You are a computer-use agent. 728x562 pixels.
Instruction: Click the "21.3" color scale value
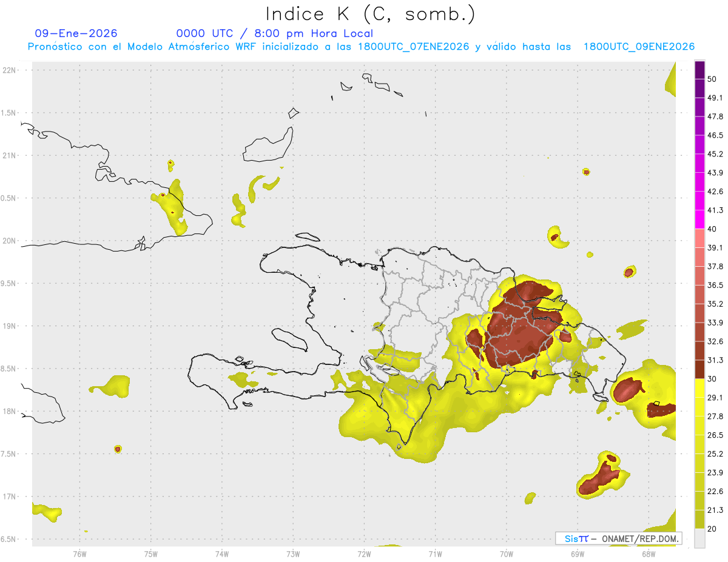(x=715, y=510)
